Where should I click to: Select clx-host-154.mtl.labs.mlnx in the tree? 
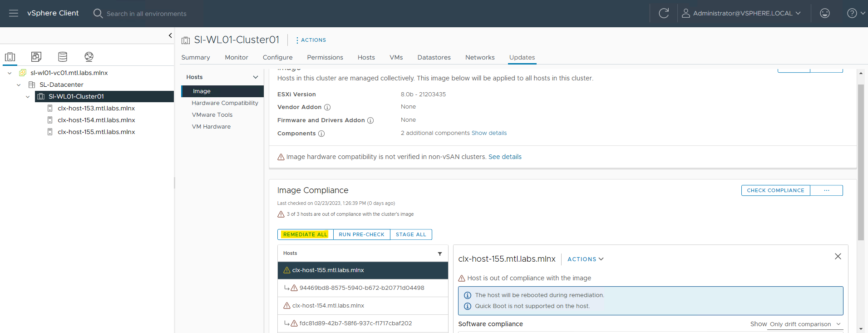pos(96,120)
